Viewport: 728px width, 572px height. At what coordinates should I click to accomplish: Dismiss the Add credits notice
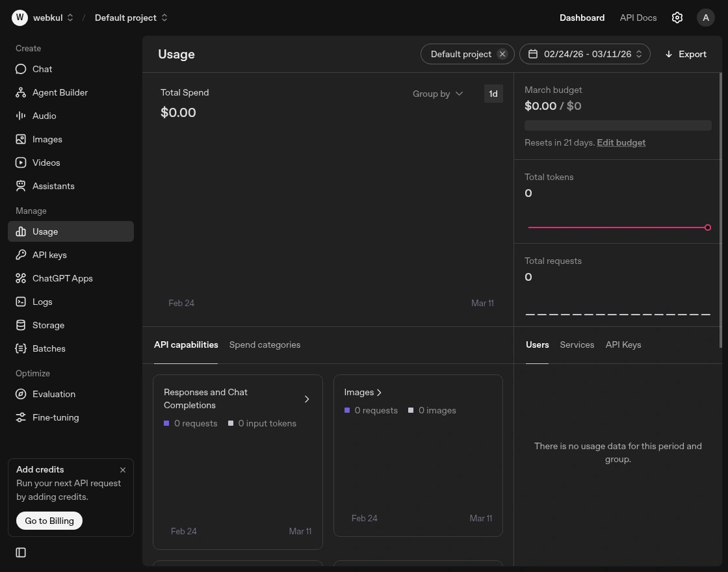(x=123, y=470)
